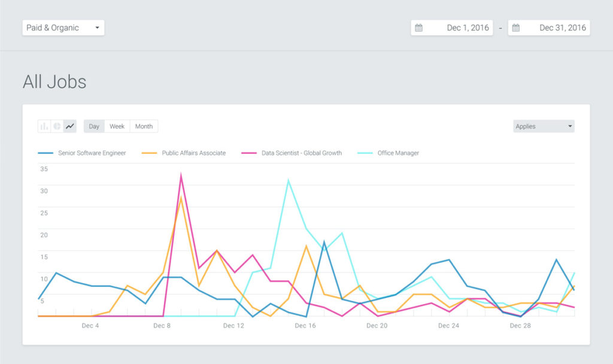Viewport: 613px width, 364px height.
Task: Select Day granularity
Action: (x=94, y=126)
